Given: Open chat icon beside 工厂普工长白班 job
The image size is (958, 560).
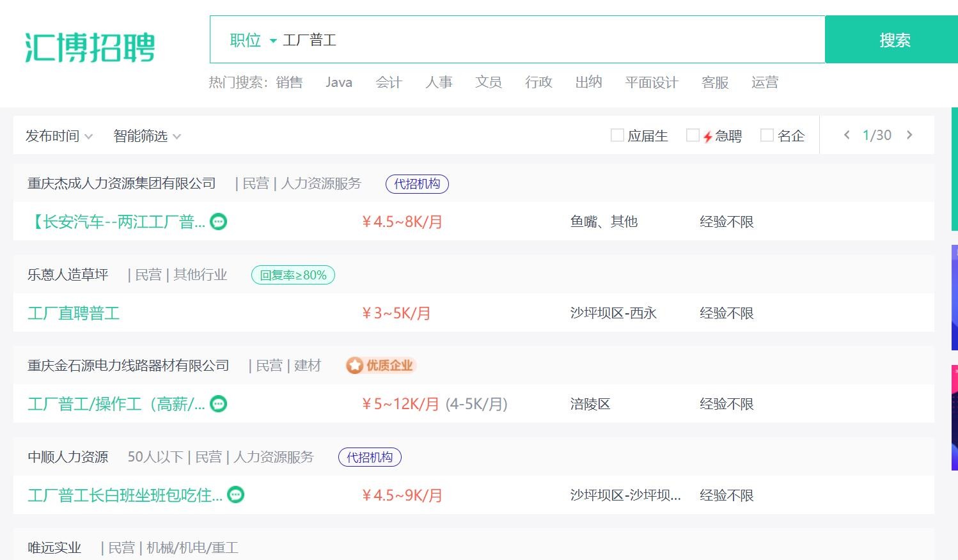Looking at the screenshot, I should pyautogui.click(x=236, y=495).
